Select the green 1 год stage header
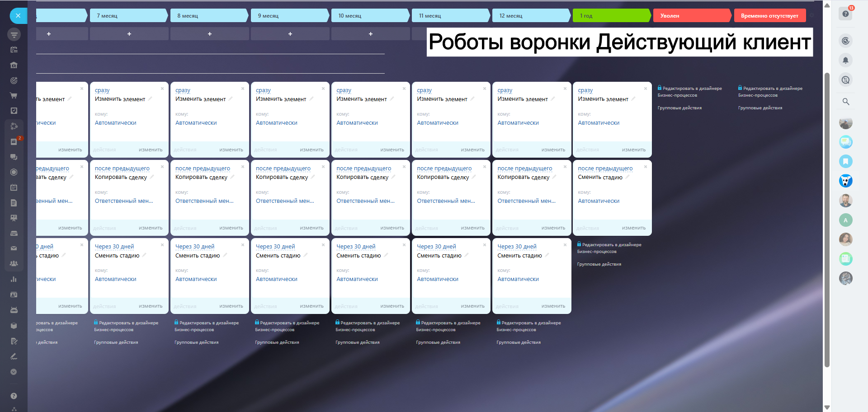 click(x=610, y=16)
